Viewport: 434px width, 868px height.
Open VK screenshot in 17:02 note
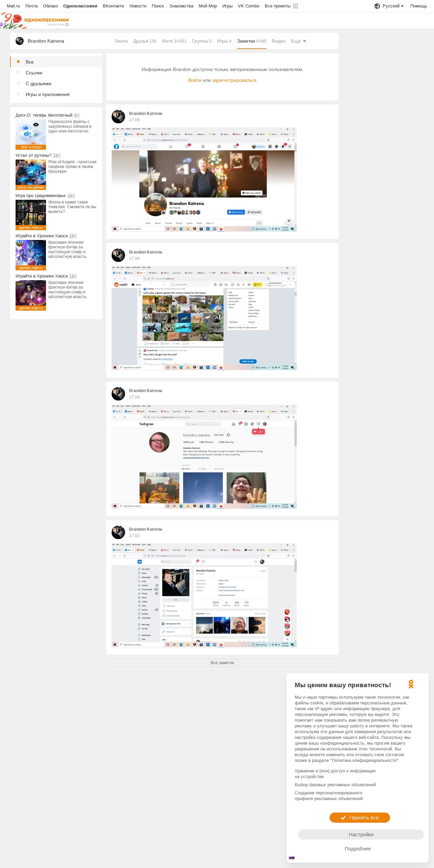pyautogui.click(x=204, y=595)
